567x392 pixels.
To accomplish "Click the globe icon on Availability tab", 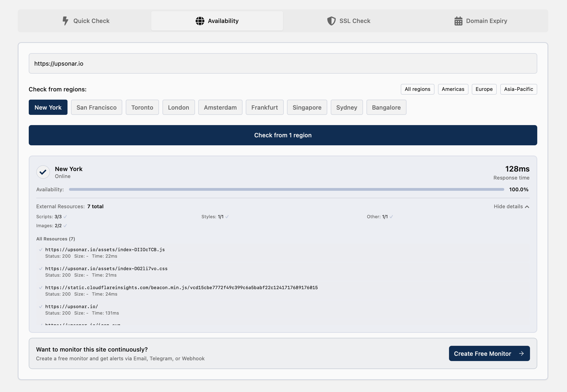I will tap(200, 21).
